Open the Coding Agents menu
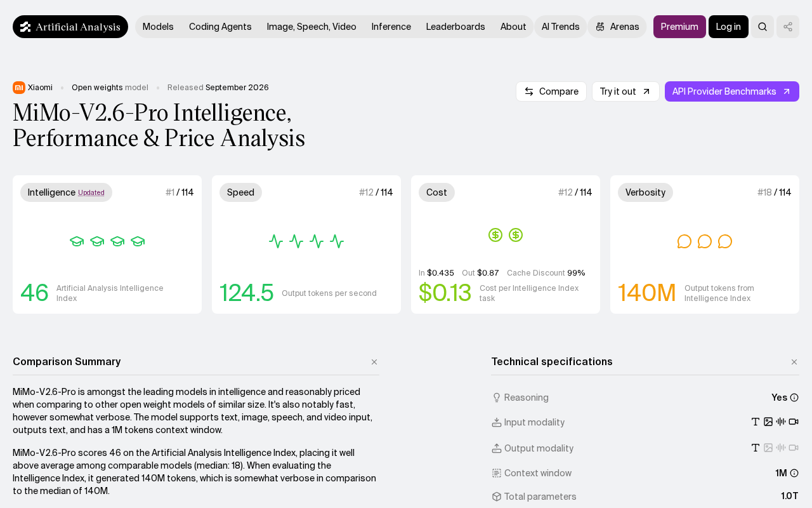The width and height of the screenshot is (812, 508). click(x=220, y=27)
